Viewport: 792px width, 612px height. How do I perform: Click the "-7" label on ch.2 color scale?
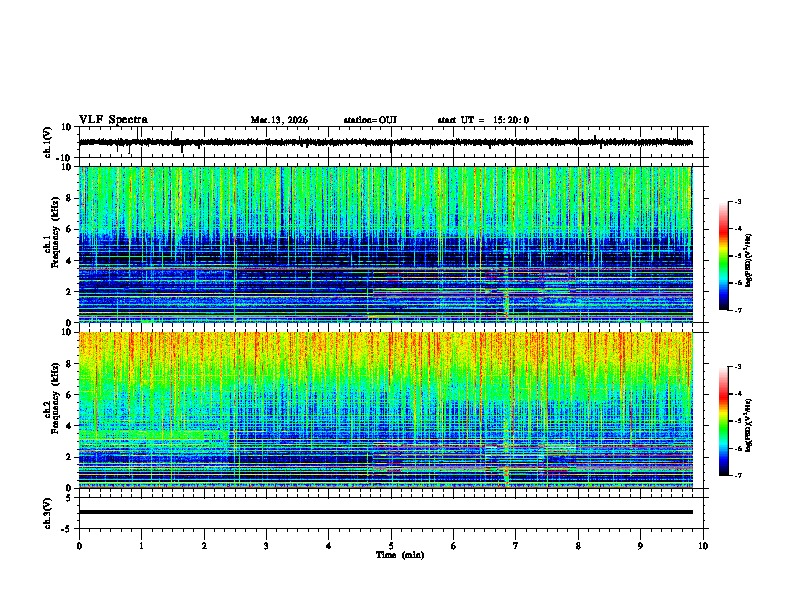point(737,475)
